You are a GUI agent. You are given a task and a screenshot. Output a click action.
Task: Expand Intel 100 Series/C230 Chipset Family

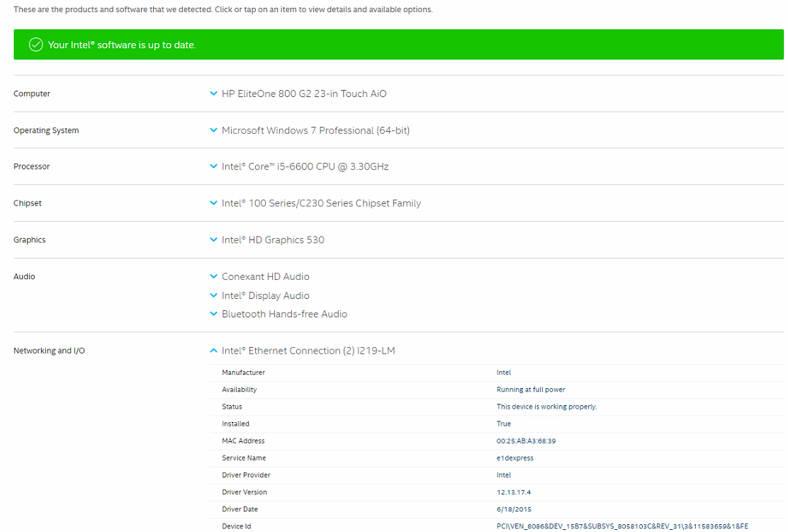coord(315,203)
